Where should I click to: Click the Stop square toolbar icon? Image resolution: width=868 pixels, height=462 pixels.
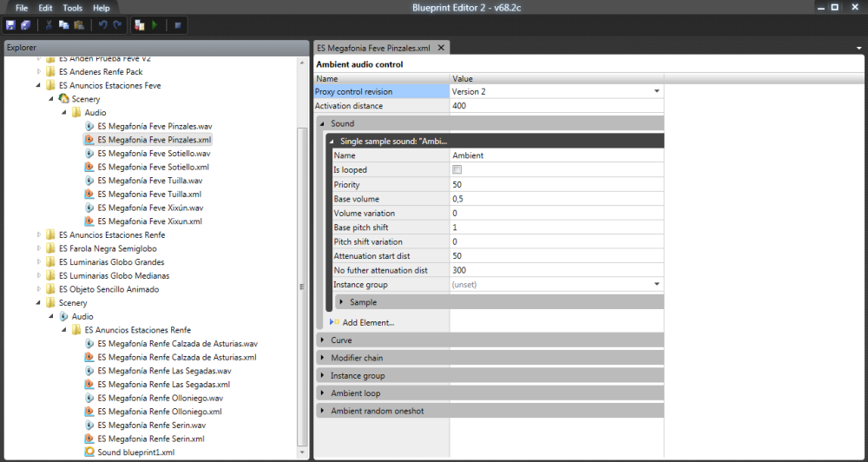tap(176, 25)
